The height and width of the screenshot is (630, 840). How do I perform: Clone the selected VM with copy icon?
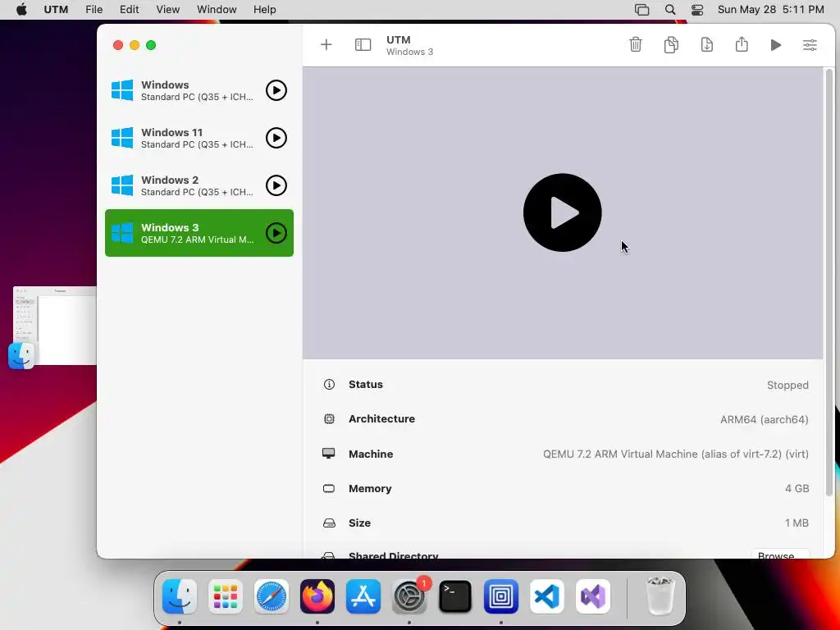coord(671,44)
